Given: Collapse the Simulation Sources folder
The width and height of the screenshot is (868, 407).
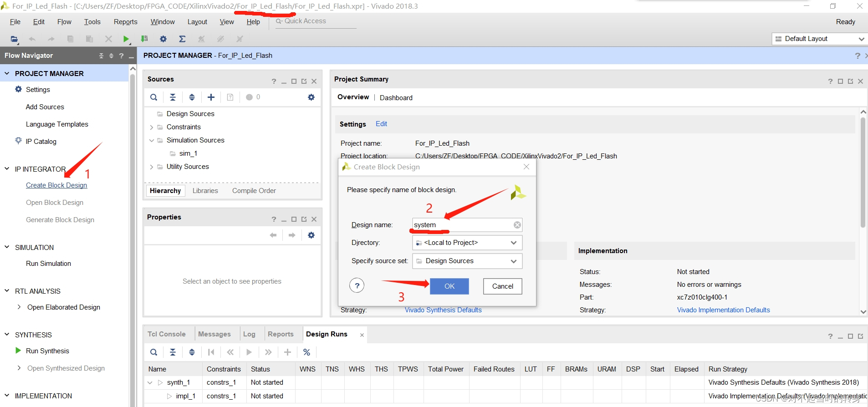Looking at the screenshot, I should tap(152, 141).
